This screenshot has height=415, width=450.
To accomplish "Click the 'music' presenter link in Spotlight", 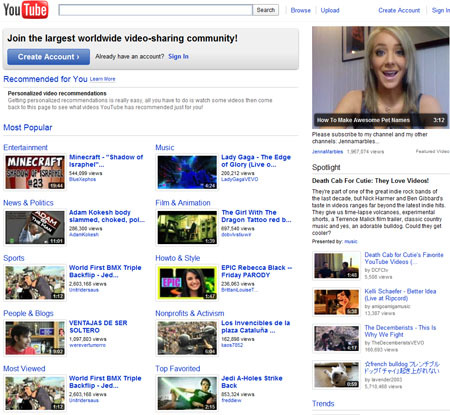I will (x=351, y=241).
